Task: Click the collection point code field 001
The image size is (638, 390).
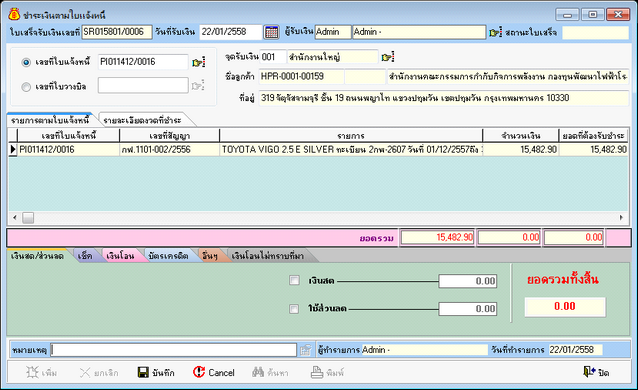Action: click(273, 57)
